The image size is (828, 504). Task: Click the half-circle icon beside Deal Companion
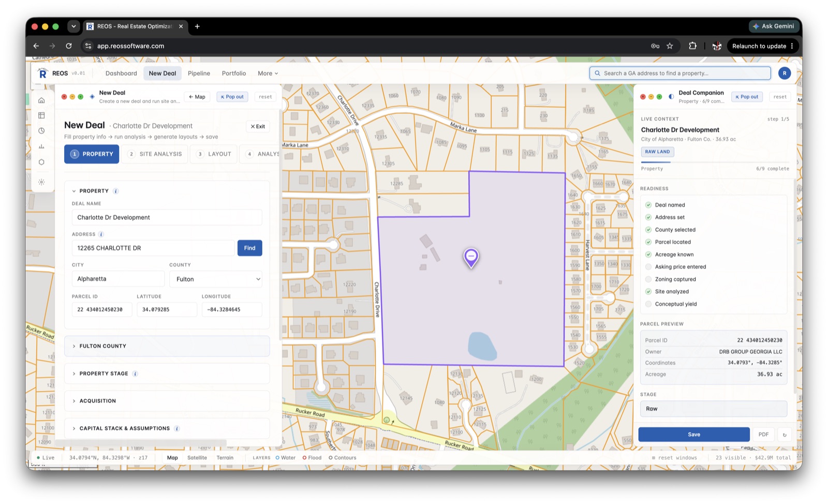[671, 97]
